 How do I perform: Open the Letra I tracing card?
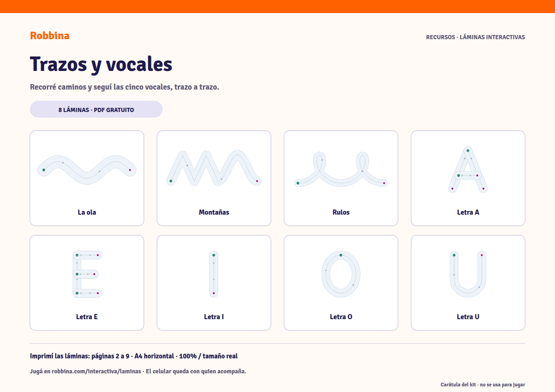tap(214, 283)
